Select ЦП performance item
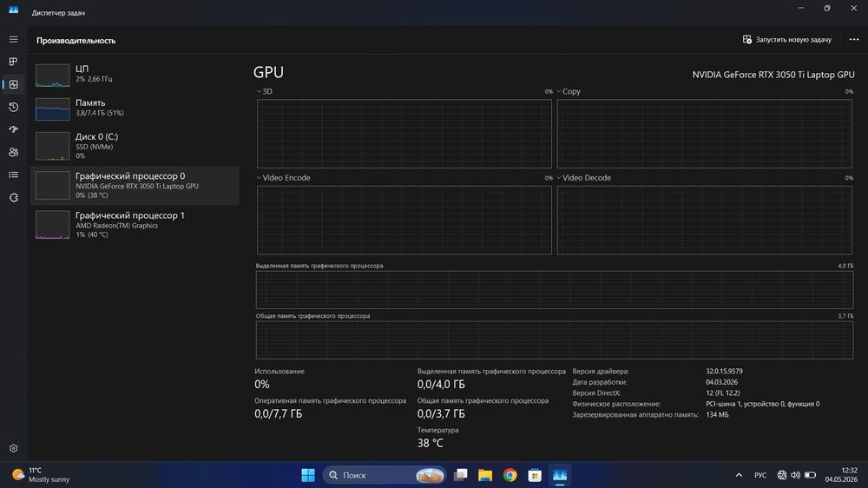Viewport: 868px width, 488px height. 135,74
